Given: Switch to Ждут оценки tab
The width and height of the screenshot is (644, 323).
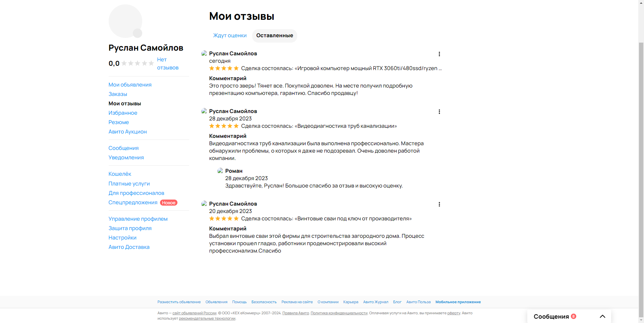Looking at the screenshot, I should (x=230, y=36).
